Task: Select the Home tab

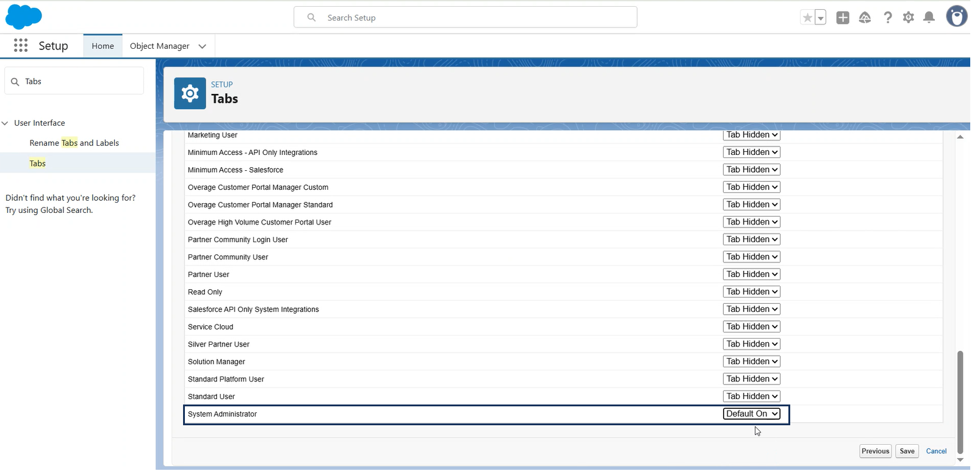Action: click(x=103, y=46)
